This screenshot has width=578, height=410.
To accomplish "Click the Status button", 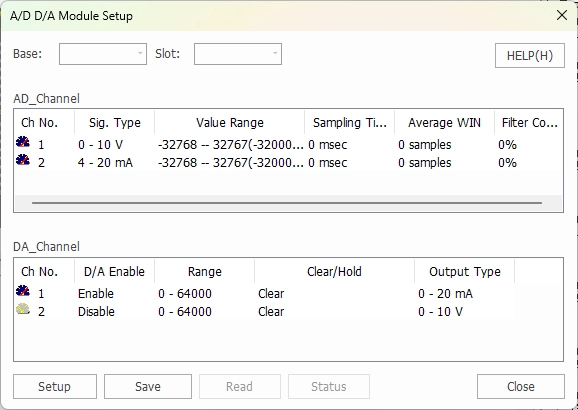I will tap(329, 386).
